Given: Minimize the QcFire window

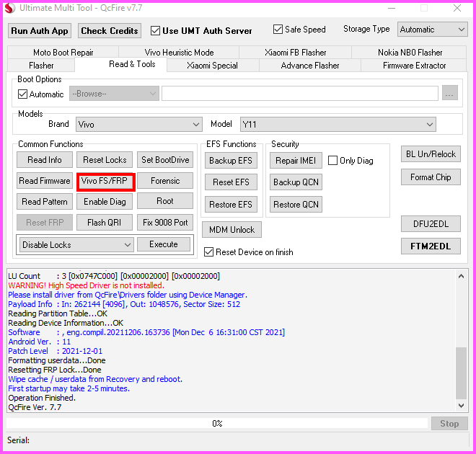Looking at the screenshot, I should (392, 8).
